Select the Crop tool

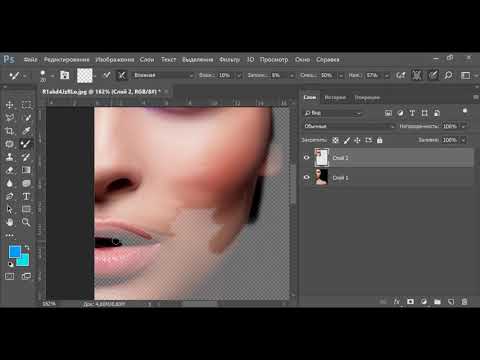10,131
